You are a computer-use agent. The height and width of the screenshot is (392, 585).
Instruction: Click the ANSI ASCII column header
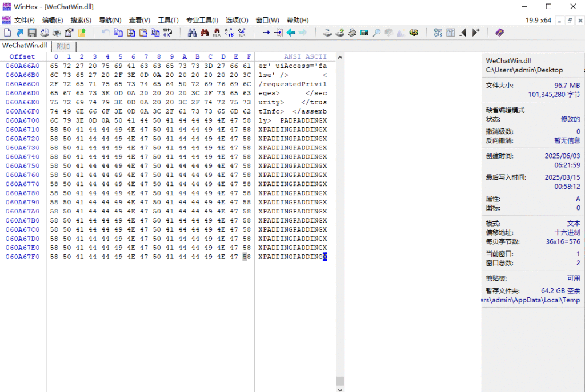[x=305, y=56]
